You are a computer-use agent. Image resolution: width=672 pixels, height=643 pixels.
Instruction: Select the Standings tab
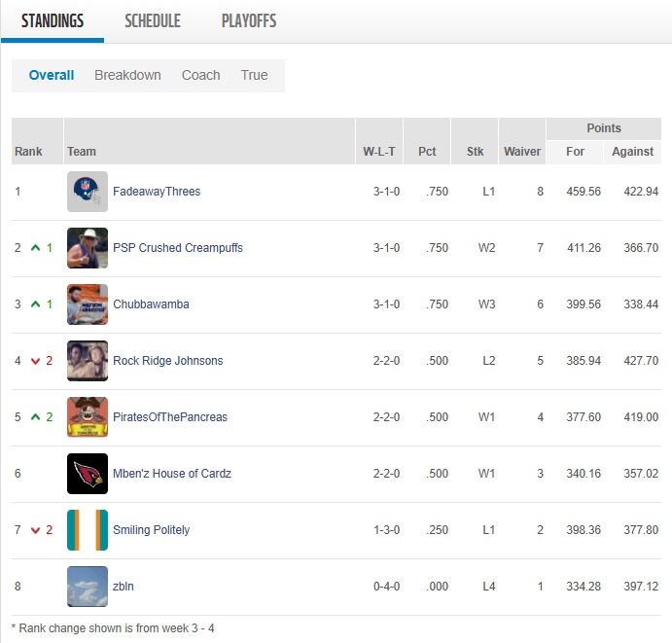coord(53,21)
